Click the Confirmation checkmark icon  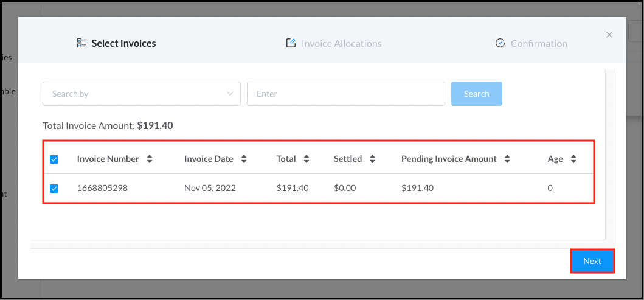click(500, 43)
